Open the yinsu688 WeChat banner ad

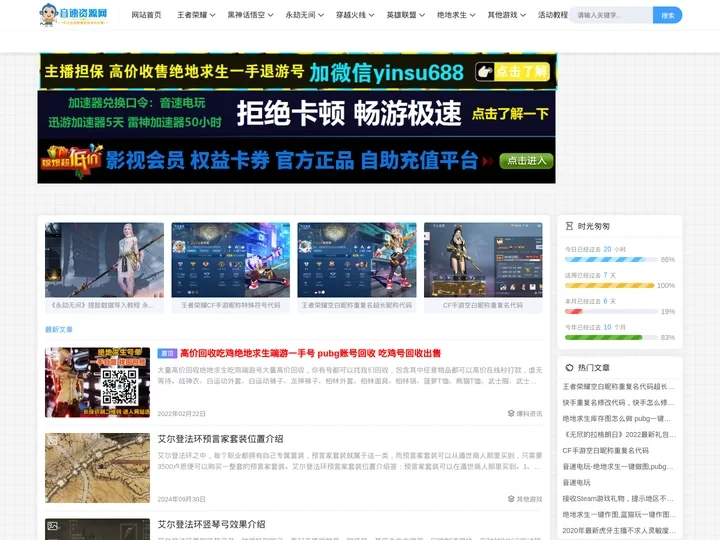[298, 72]
